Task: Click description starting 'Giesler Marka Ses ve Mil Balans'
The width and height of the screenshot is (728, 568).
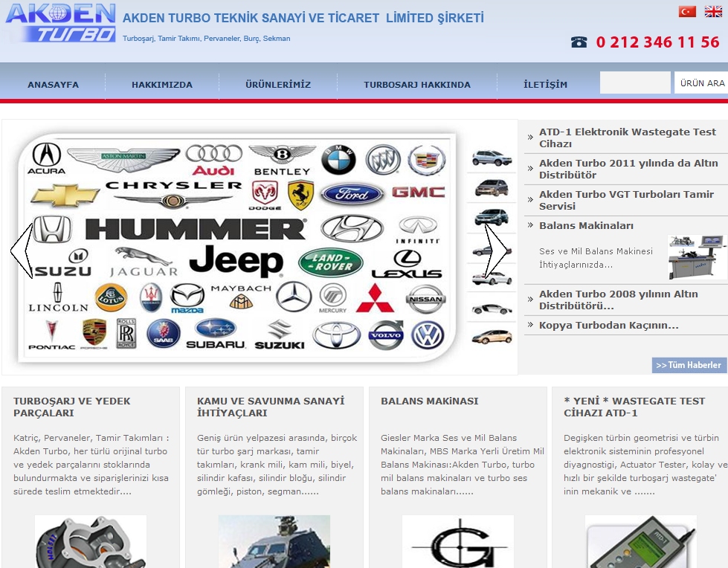Action: (463, 465)
